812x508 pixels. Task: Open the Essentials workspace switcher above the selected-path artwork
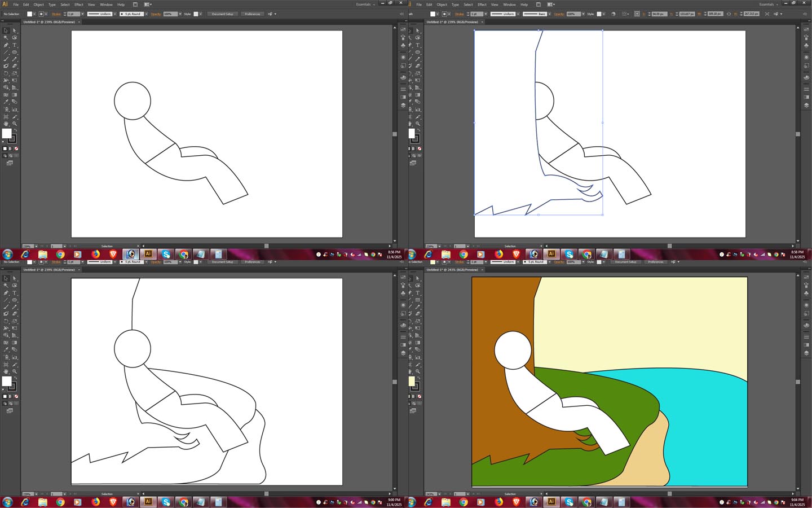768,5
